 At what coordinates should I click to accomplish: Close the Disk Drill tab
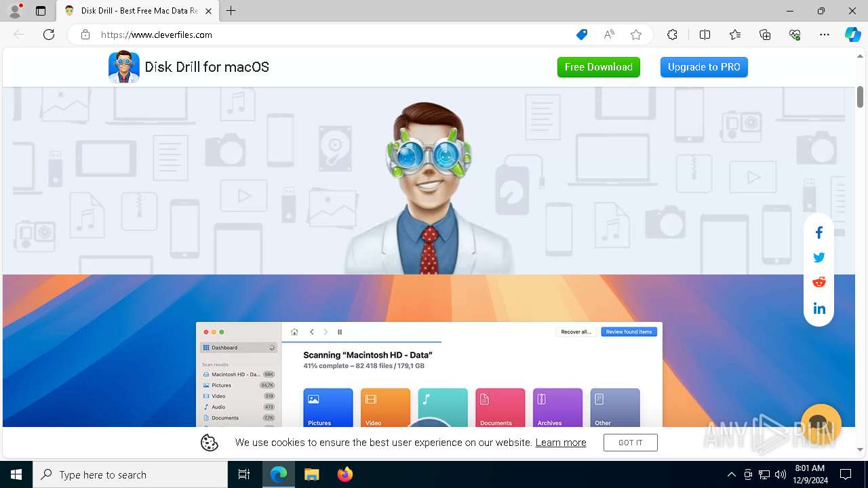208,11
